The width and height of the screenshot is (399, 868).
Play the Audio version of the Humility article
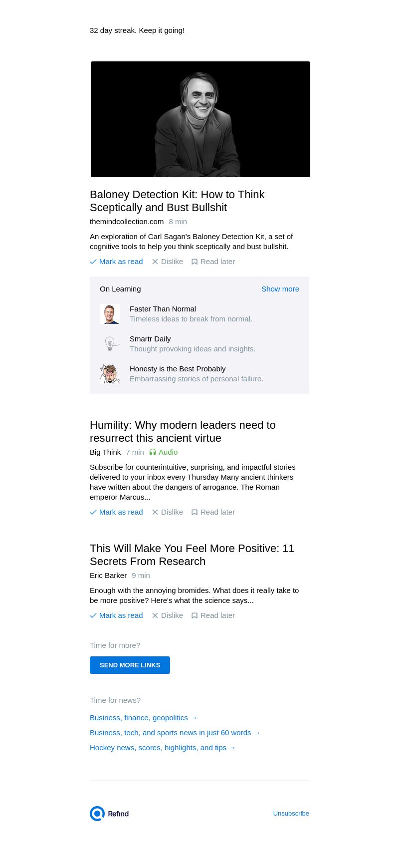click(164, 452)
